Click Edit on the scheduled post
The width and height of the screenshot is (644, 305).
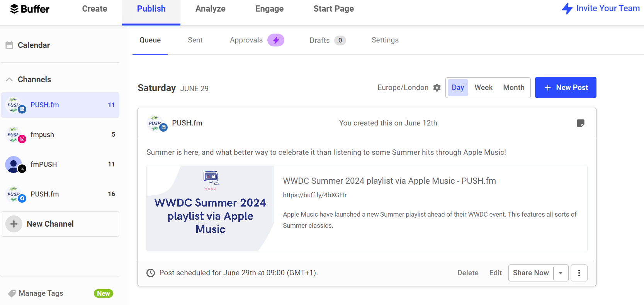pos(495,273)
